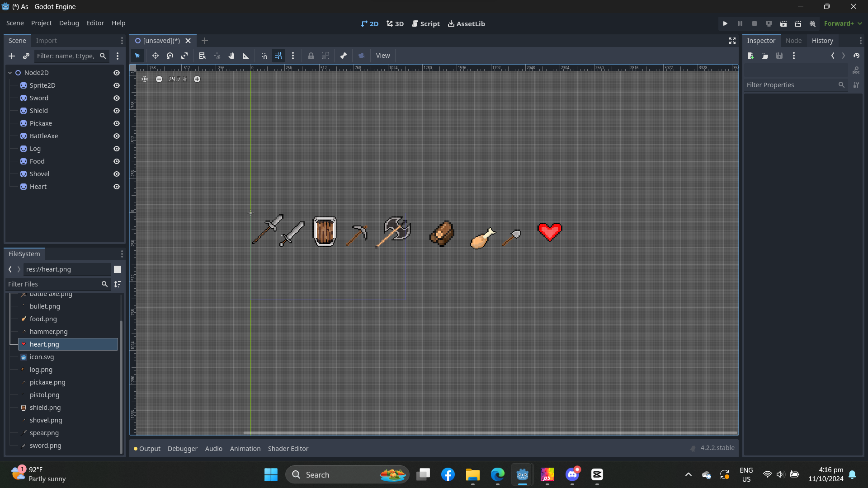Add a new child node with plus icon

(x=12, y=56)
